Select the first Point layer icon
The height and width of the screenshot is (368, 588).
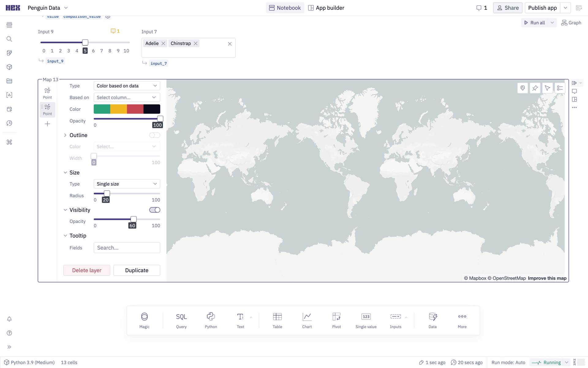(x=47, y=93)
